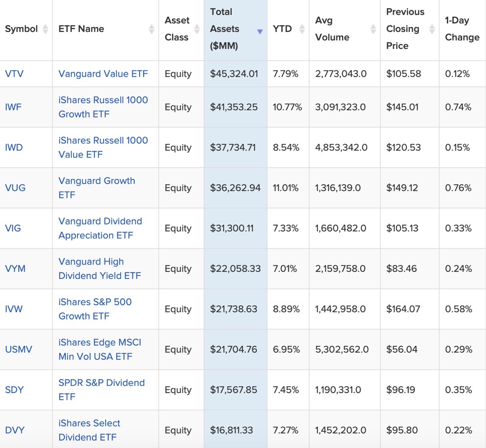Sort table by Symbol column arrows
The image size is (486, 448).
pos(45,29)
